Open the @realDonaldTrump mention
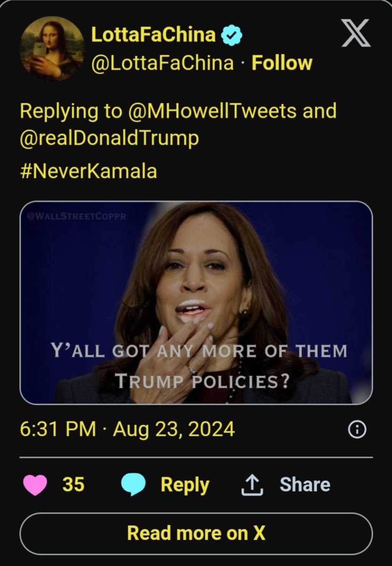 pyautogui.click(x=109, y=139)
